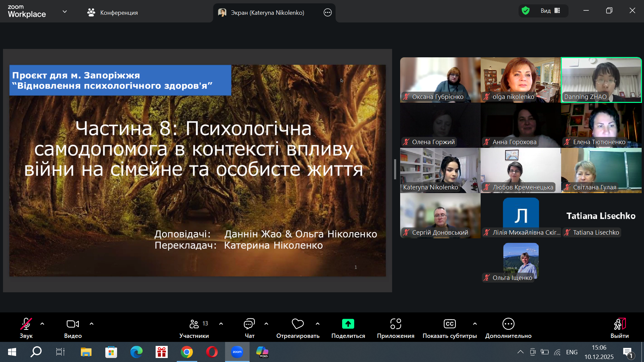Open the Вид view layout button
The width and height of the screenshot is (644, 362).
point(550,11)
